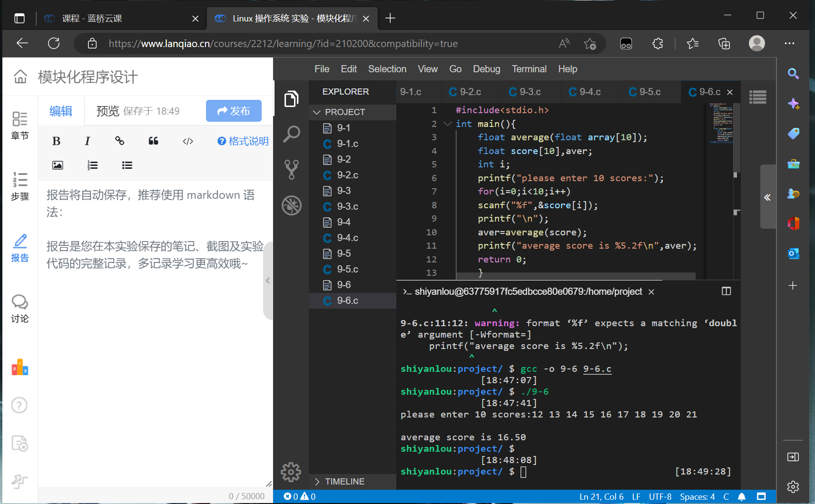Click the Bold formatting button
This screenshot has width=815, height=504.
(x=56, y=141)
